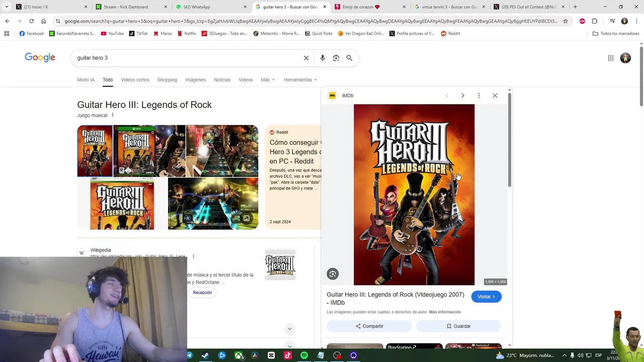The height and width of the screenshot is (362, 644).
Task: Open the Google apps grid
Action: [610, 58]
